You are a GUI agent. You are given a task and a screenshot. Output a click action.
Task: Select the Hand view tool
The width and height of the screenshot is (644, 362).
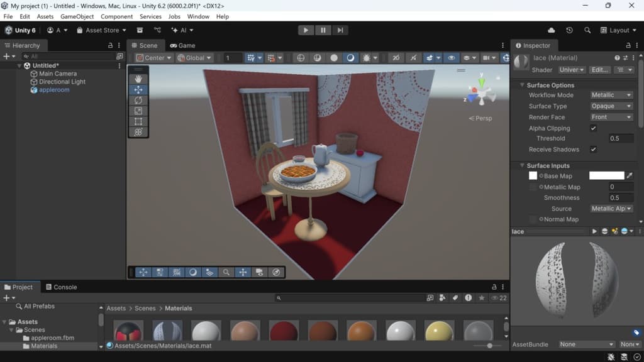pyautogui.click(x=138, y=79)
